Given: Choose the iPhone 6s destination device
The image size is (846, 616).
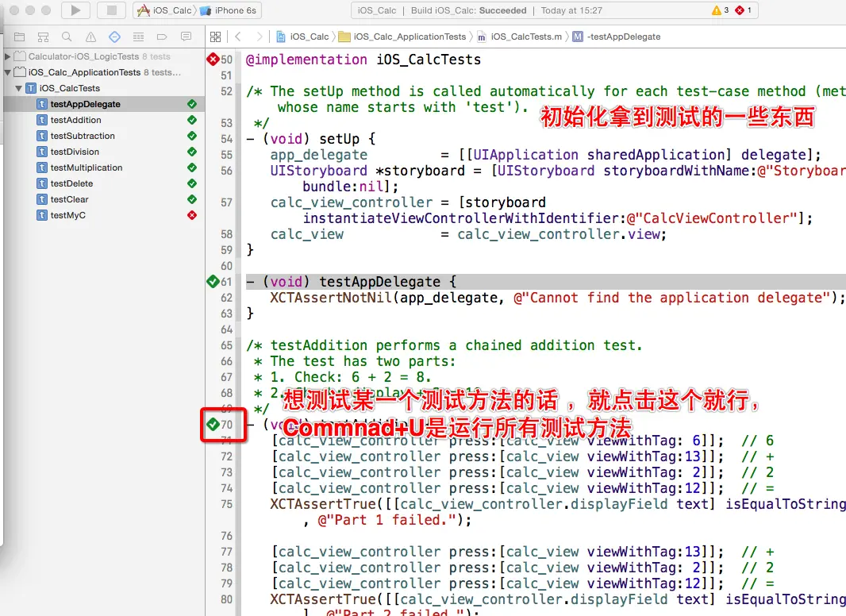Looking at the screenshot, I should (x=229, y=10).
